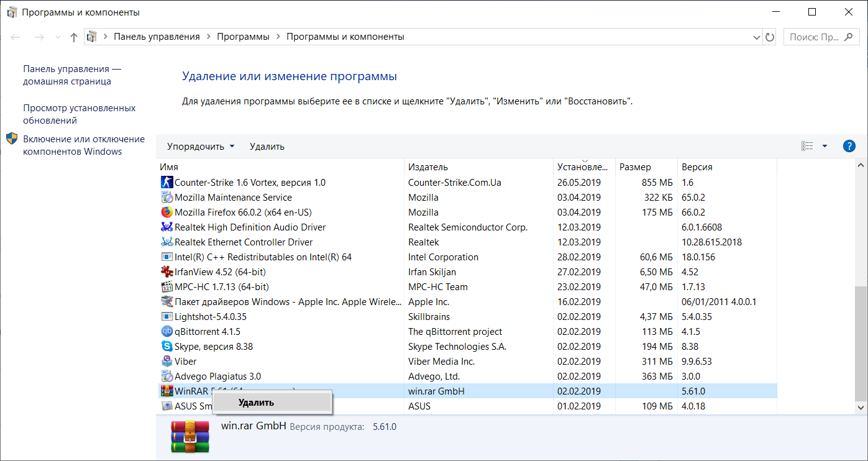Click the Mozilla Firefox 66.0.2 icon

(167, 212)
